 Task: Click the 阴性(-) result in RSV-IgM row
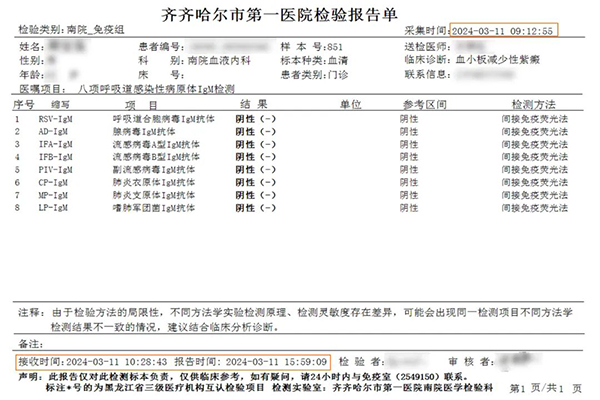pos(256,119)
